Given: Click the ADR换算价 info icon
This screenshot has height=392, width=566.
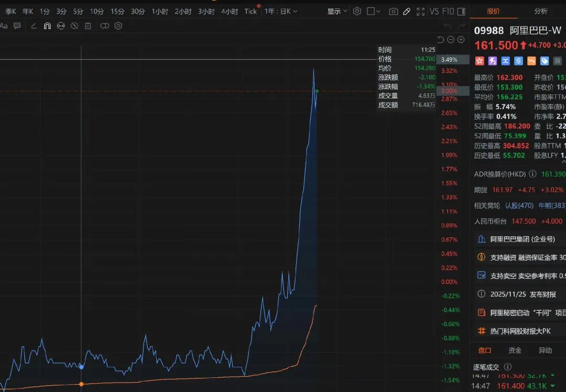Looking at the screenshot, I should 532,174.
